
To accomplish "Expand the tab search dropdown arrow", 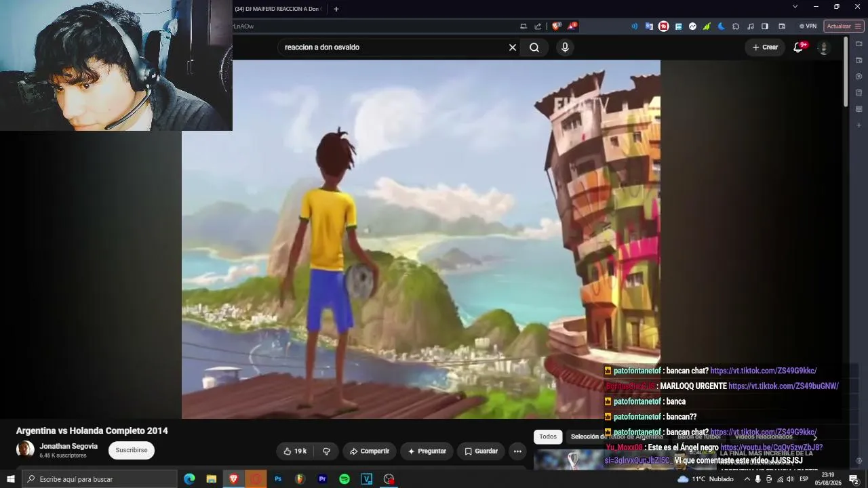I will 795,7.
